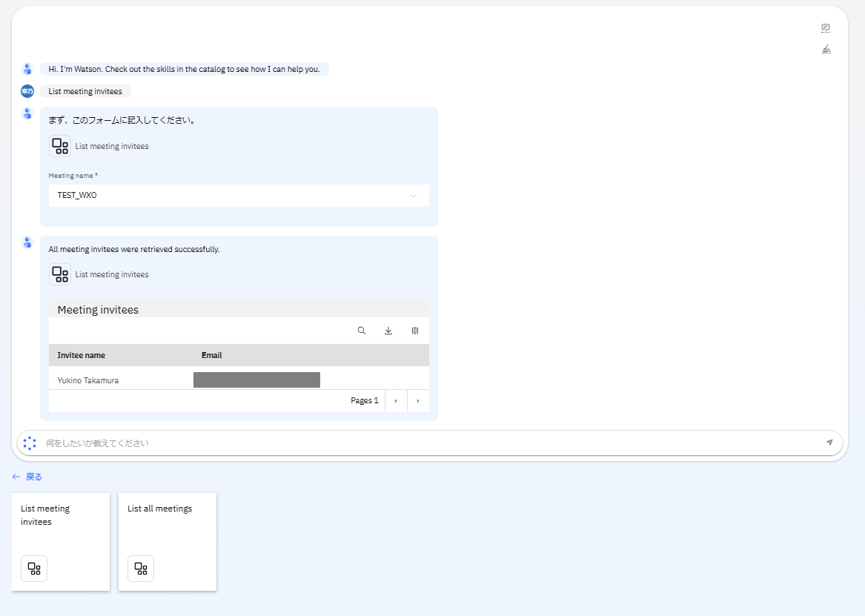This screenshot has width=865, height=616.
Task: Click the Watson avatar beside the greeting message
Action: point(27,69)
